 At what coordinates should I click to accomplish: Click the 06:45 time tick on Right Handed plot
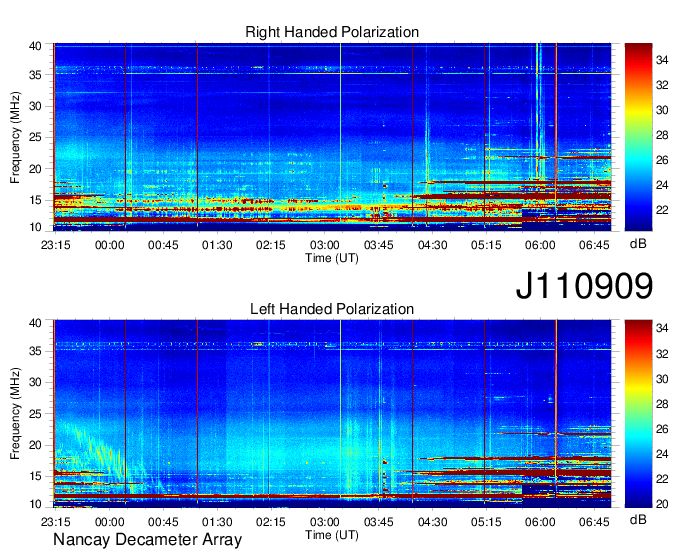coord(594,245)
